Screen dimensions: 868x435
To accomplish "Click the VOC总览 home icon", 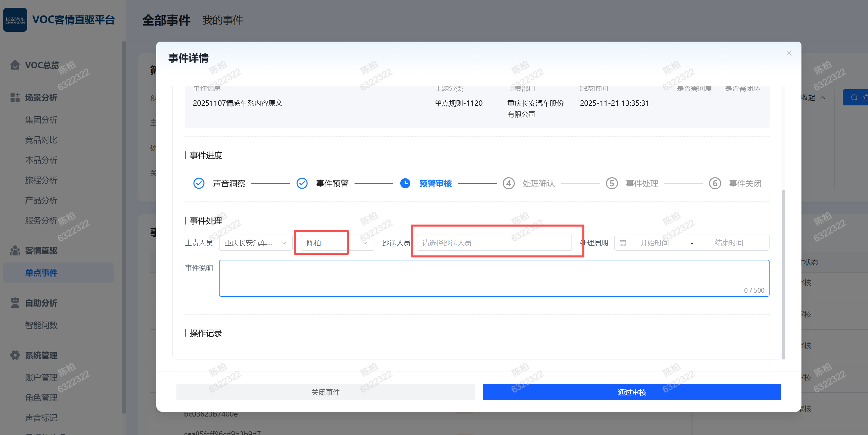I will (x=15, y=65).
